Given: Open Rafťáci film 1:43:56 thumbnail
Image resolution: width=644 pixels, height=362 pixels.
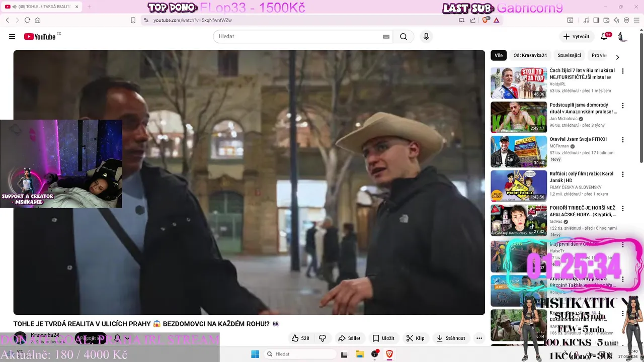Looking at the screenshot, I should 519,186.
